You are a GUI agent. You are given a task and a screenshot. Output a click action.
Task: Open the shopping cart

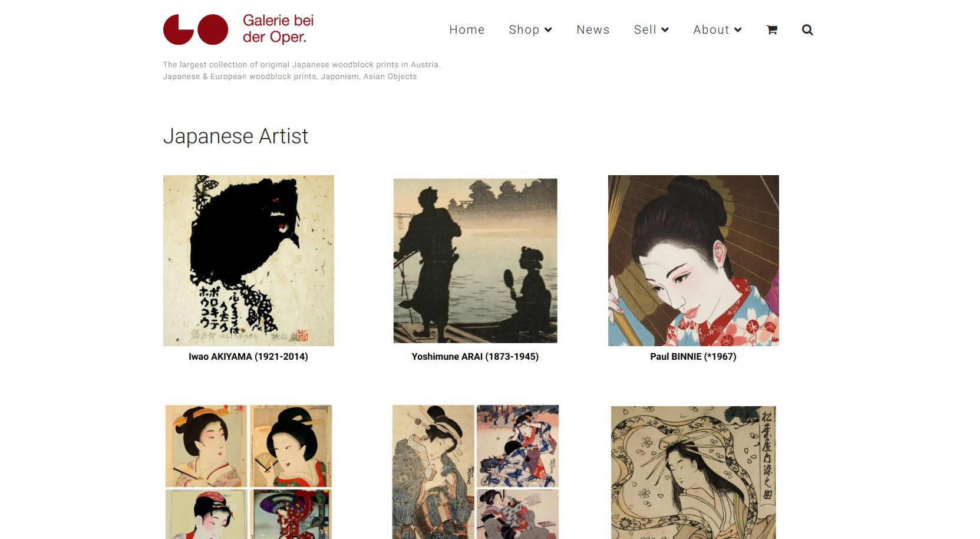pyautogui.click(x=771, y=30)
